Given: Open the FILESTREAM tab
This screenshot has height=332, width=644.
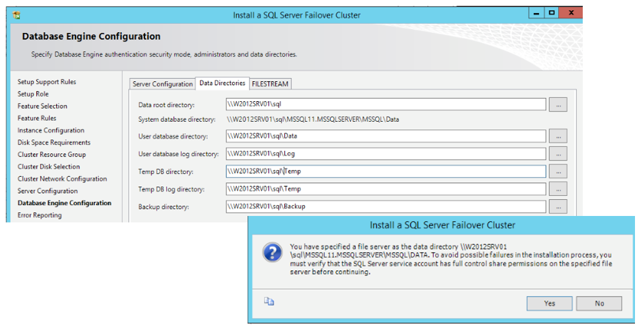Looking at the screenshot, I should coord(270,84).
